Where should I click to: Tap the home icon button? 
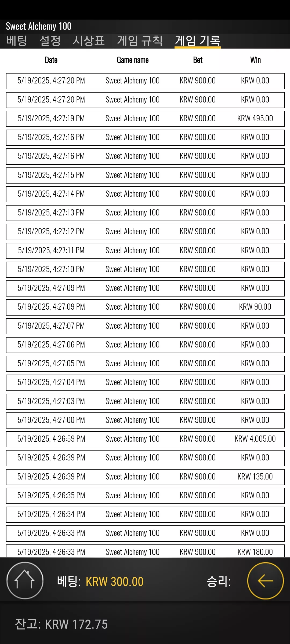[25, 581]
